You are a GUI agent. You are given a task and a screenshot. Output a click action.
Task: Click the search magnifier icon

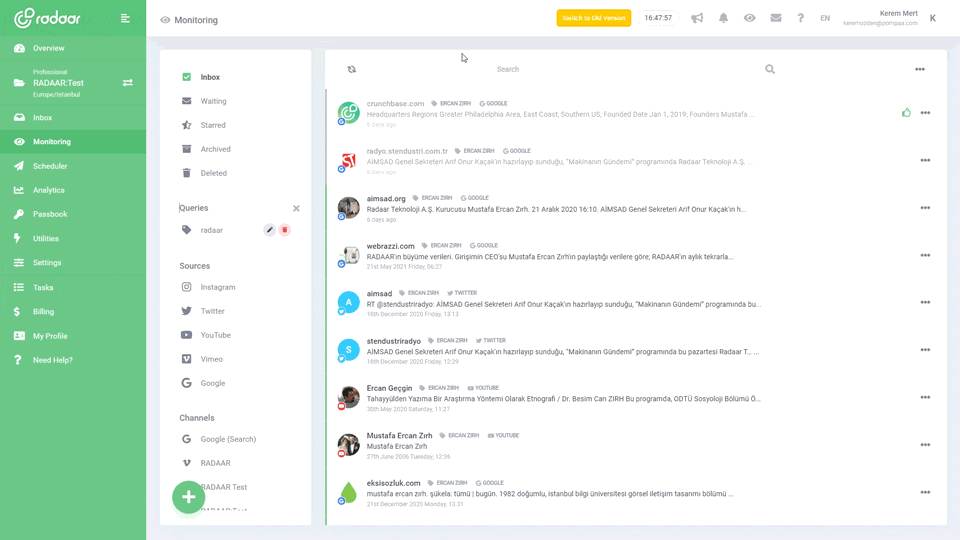770,70
